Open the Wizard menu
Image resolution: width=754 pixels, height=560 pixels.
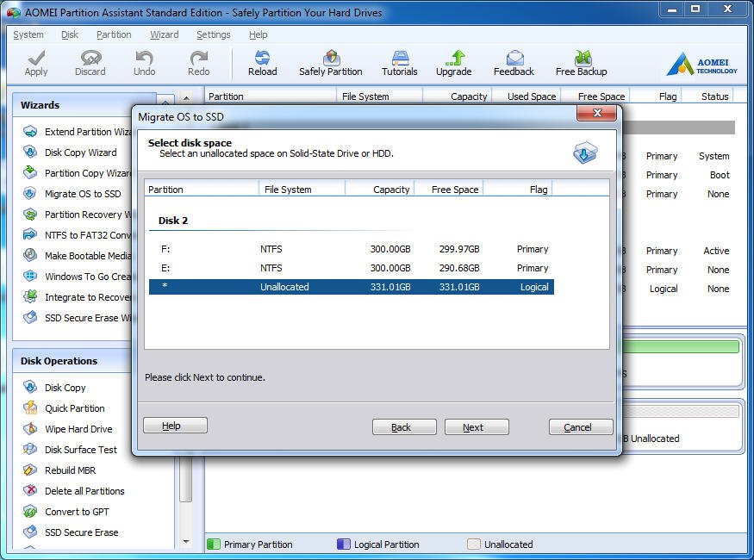point(164,34)
